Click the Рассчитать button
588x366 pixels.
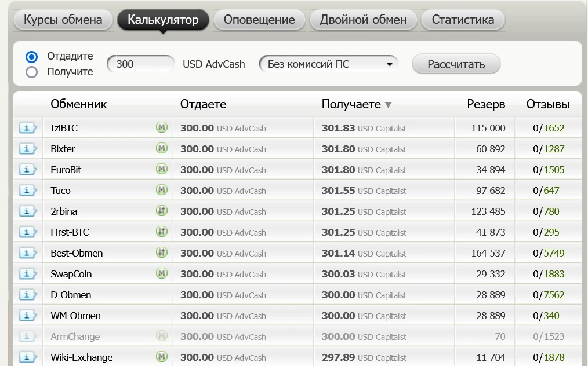(x=456, y=64)
